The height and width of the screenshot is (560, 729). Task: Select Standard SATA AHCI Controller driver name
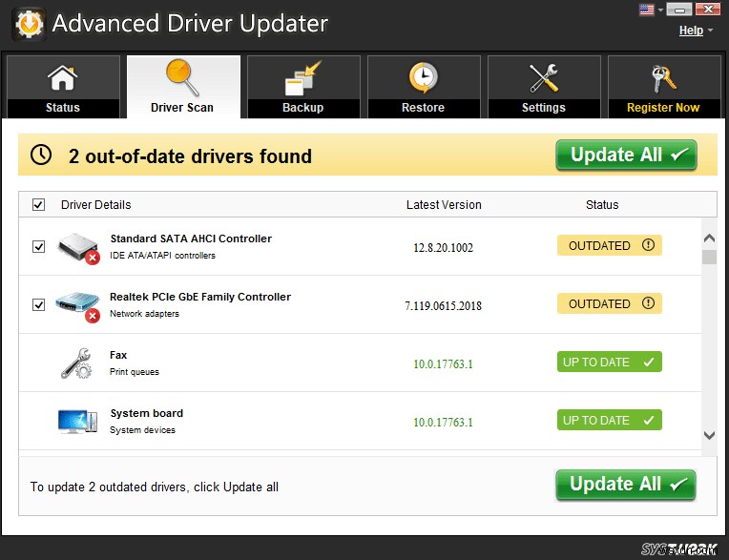pos(191,239)
